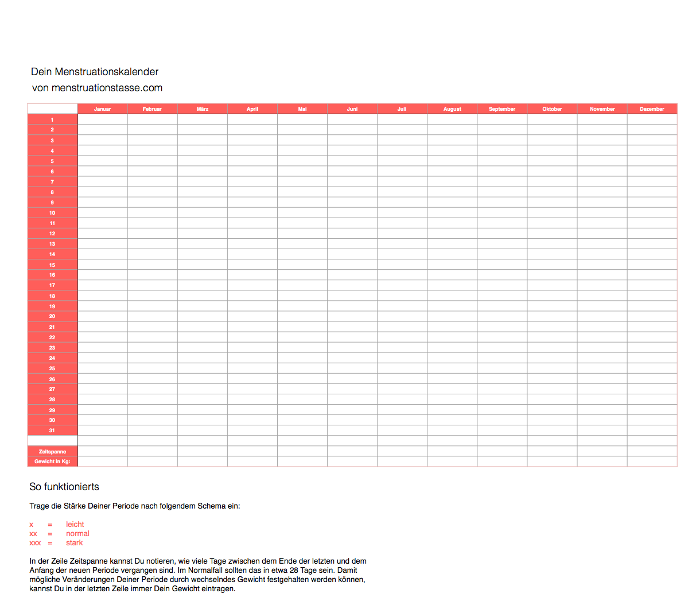
Task: Click the März month header
Action: pos(203,109)
